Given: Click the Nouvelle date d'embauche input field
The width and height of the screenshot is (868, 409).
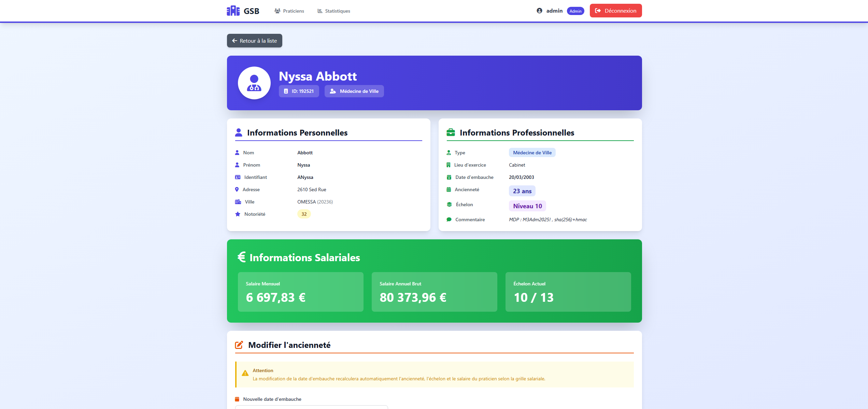Looking at the screenshot, I should [x=311, y=407].
